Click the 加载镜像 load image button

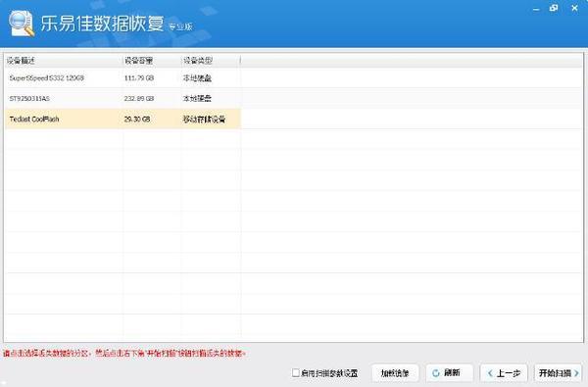click(x=395, y=372)
